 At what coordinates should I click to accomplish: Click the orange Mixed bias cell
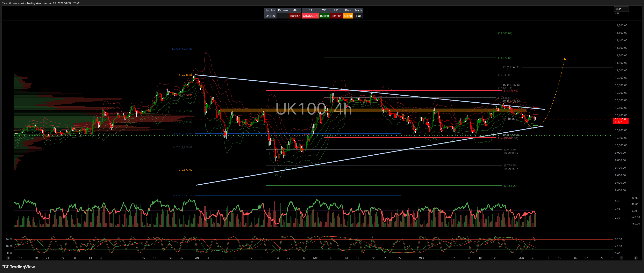point(348,16)
